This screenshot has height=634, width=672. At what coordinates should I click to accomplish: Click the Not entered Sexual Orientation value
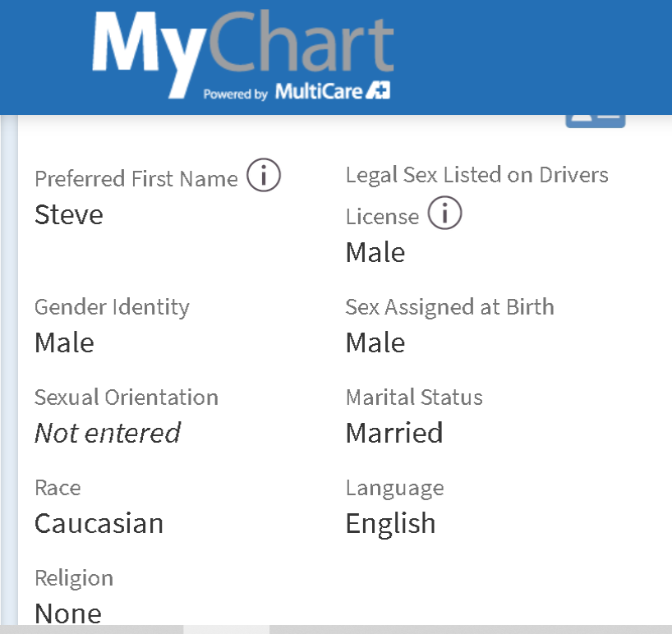pos(107,433)
